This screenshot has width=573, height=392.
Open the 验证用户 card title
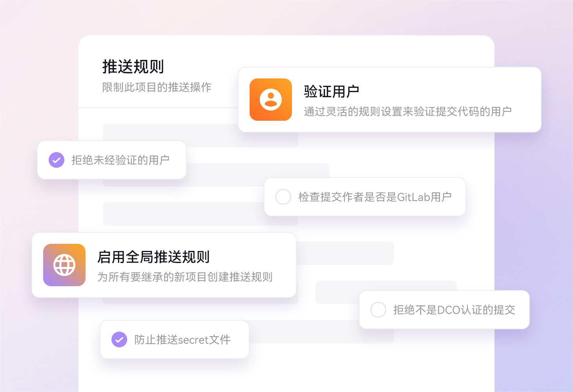pos(332,91)
